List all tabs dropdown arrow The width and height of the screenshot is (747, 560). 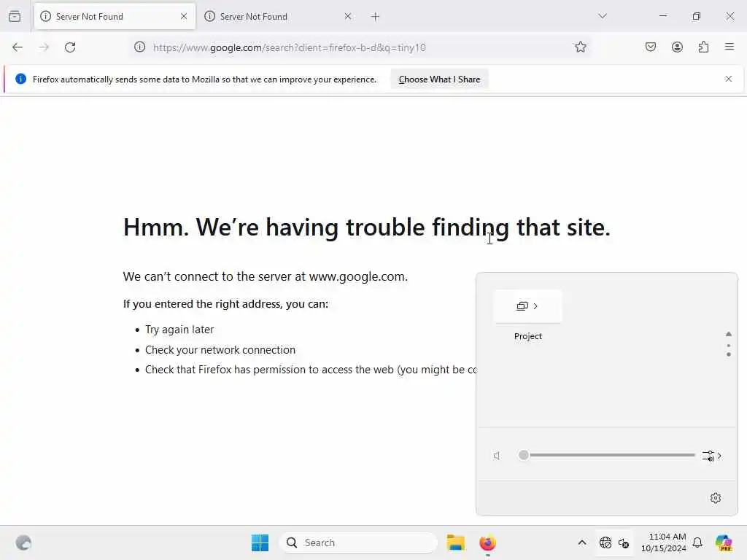point(603,16)
